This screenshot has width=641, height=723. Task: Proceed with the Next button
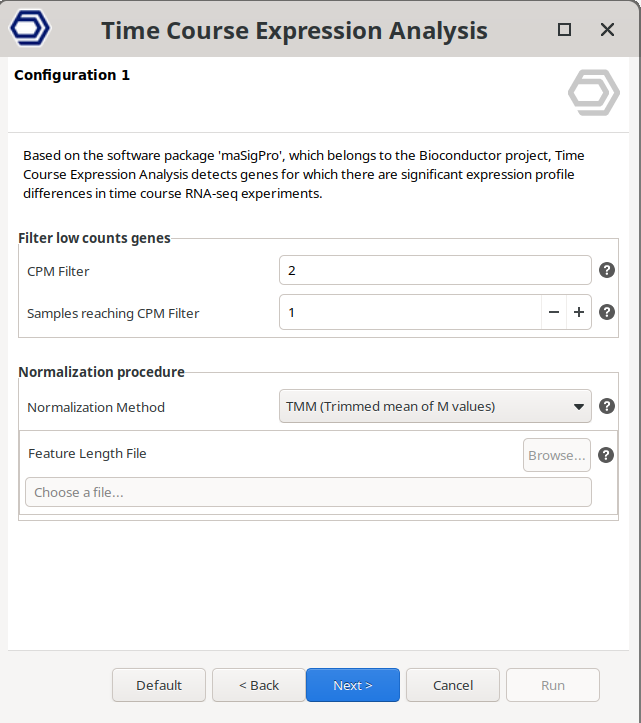(x=353, y=685)
